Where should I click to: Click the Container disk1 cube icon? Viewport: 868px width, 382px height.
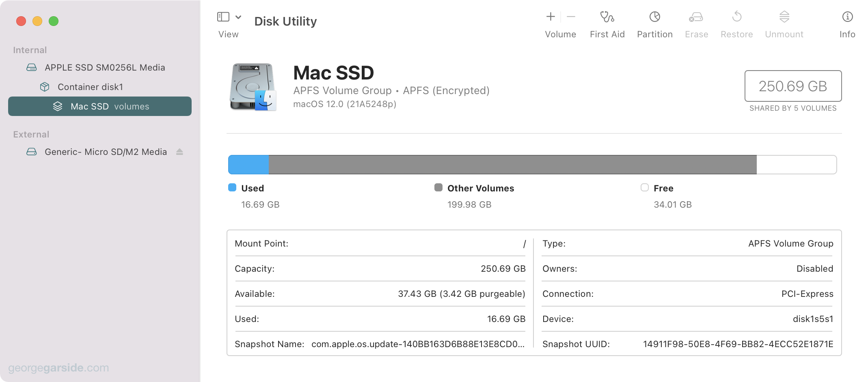tap(45, 87)
